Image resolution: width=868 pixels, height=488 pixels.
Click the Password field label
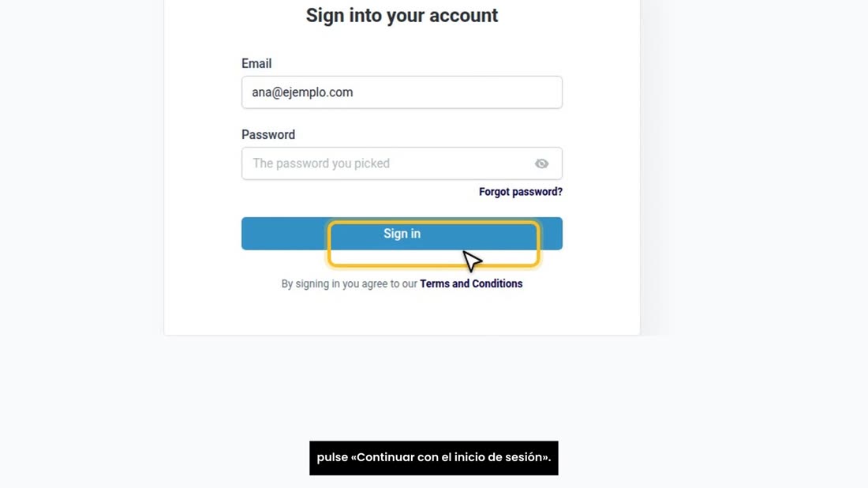point(268,134)
